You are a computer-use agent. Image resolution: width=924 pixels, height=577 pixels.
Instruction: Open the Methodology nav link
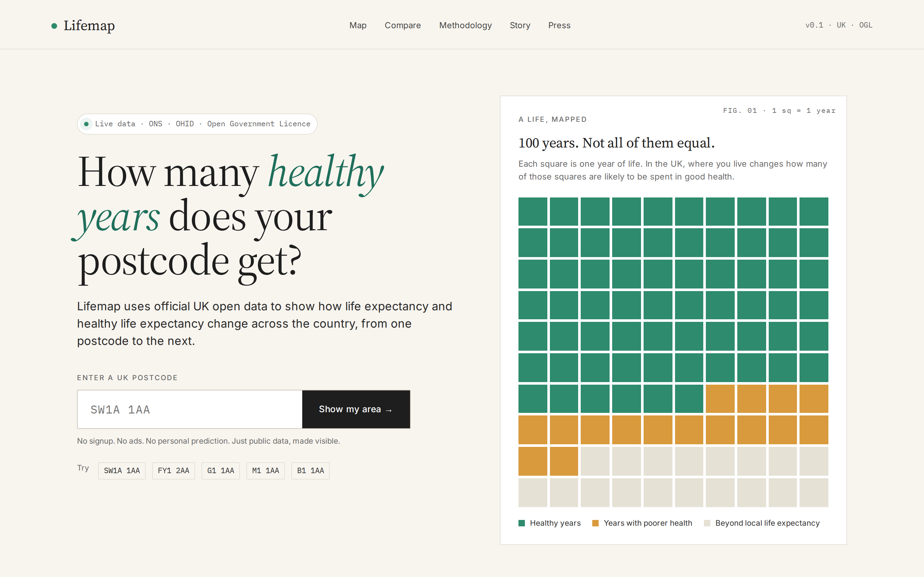point(465,25)
